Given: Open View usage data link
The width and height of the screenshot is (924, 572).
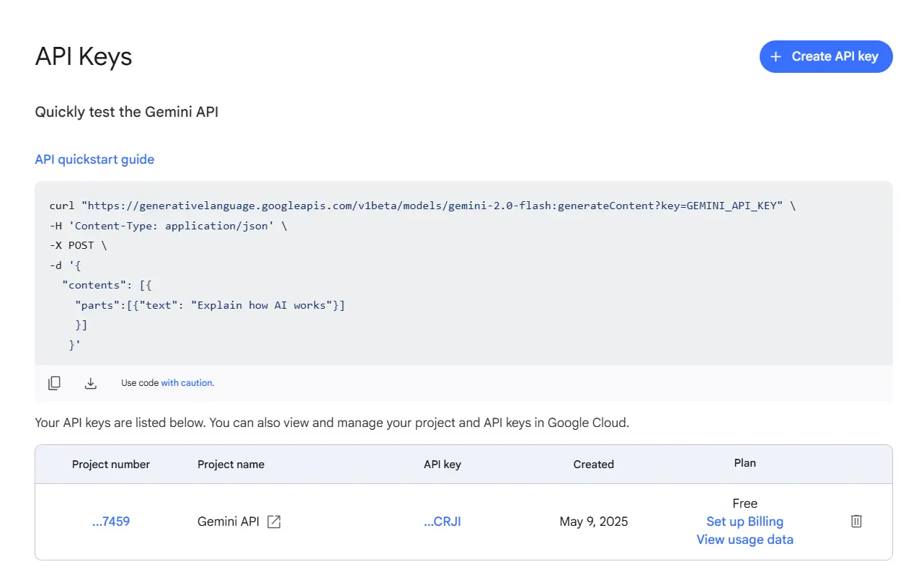Looking at the screenshot, I should (745, 540).
